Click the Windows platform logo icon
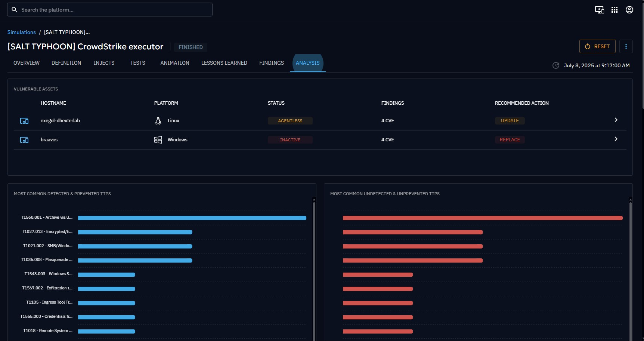Image resolution: width=644 pixels, height=341 pixels. tap(158, 140)
